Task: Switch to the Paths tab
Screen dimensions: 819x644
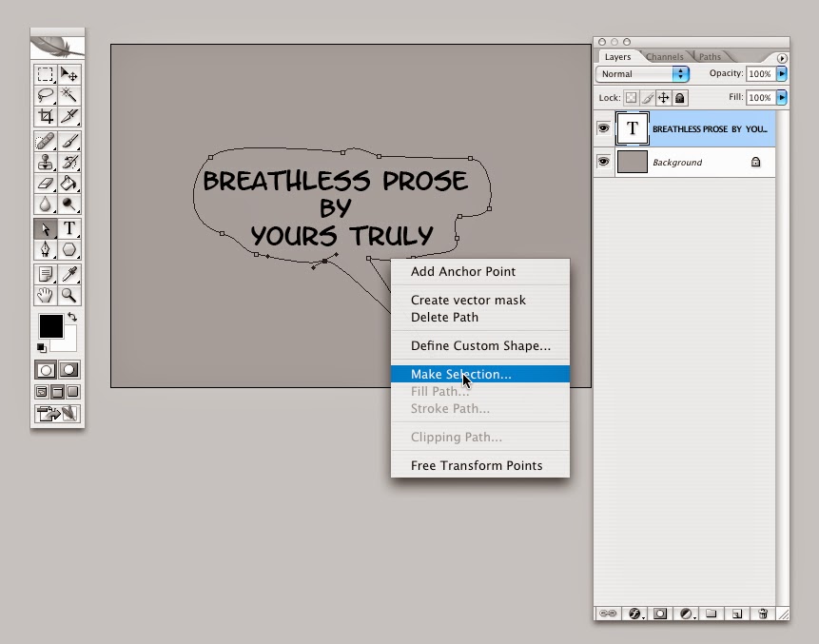Action: 710,56
